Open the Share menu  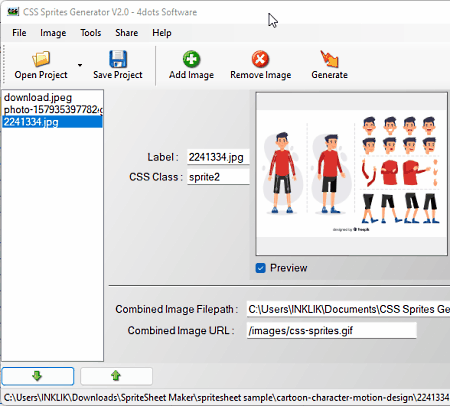click(127, 33)
